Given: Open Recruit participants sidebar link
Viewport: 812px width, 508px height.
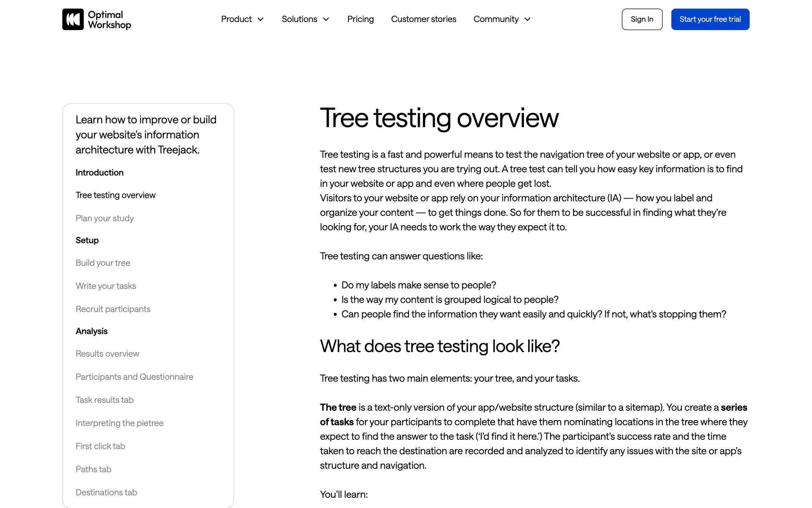Looking at the screenshot, I should pos(113,309).
